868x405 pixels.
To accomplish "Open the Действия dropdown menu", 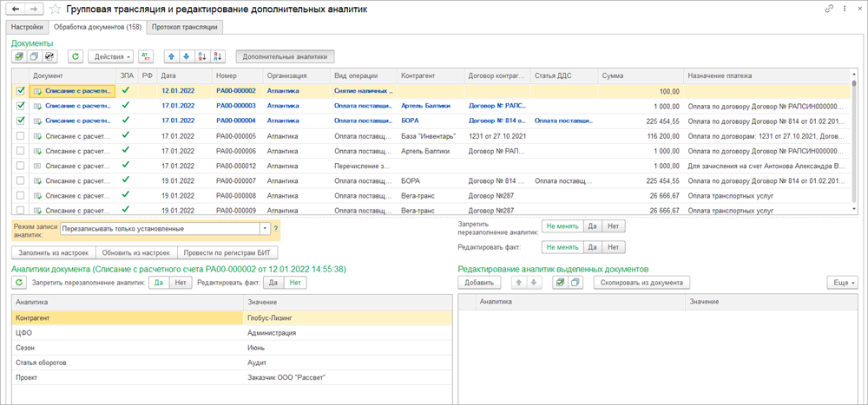I will coord(110,56).
